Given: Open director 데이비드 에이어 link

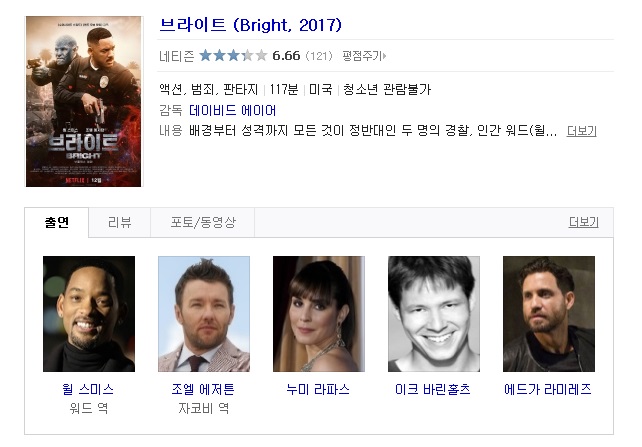Looking at the screenshot, I should (232, 110).
